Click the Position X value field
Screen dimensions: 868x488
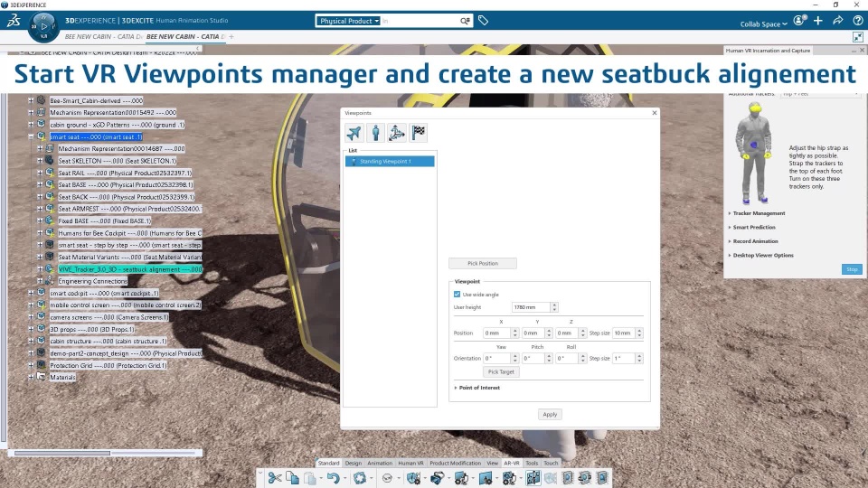coord(496,333)
